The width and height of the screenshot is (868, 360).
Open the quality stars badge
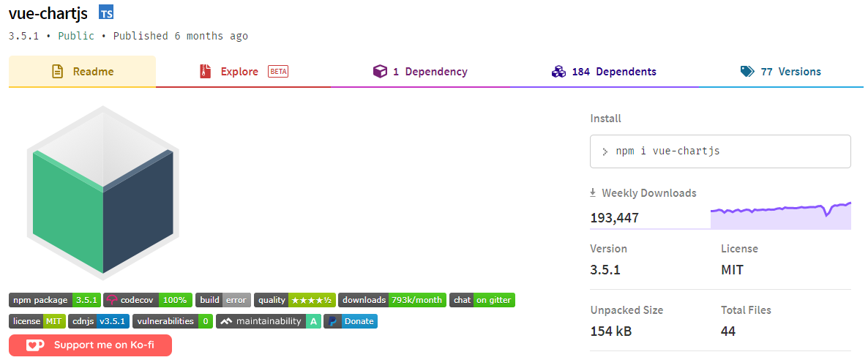coord(294,300)
